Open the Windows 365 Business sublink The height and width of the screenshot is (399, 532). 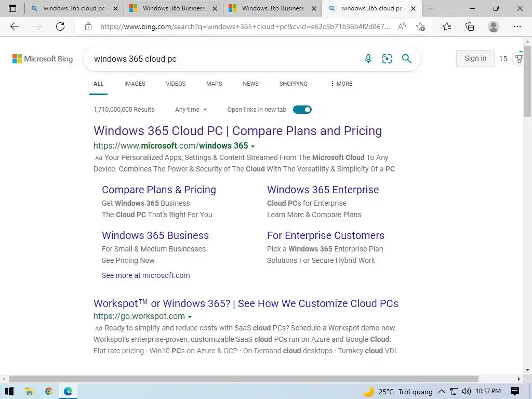click(x=155, y=235)
